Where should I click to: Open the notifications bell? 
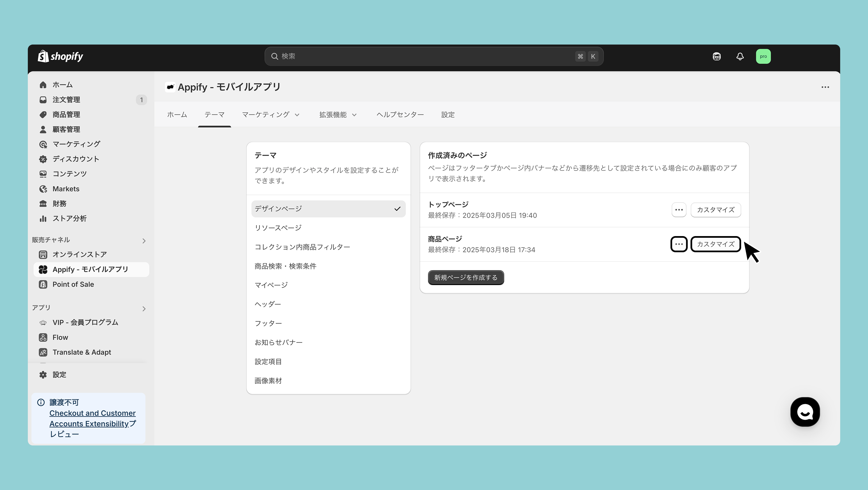(740, 56)
